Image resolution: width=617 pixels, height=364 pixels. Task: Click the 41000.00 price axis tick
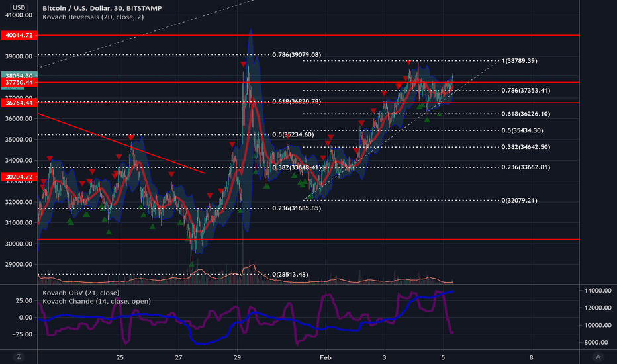pyautogui.click(x=19, y=15)
